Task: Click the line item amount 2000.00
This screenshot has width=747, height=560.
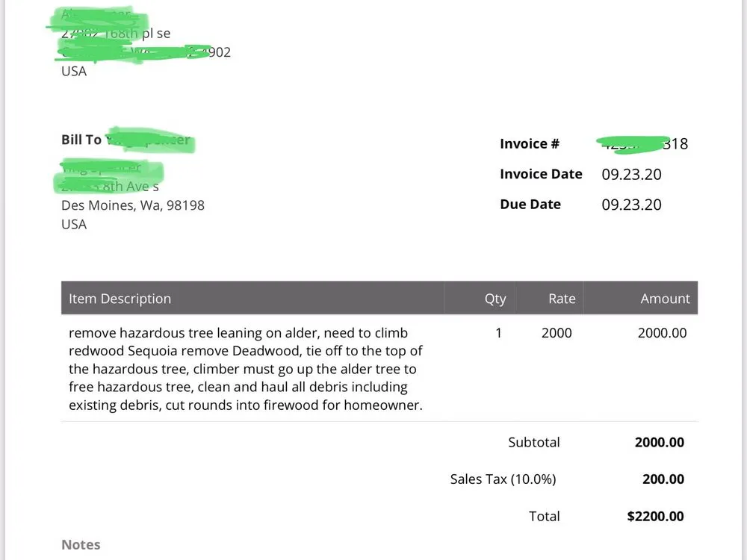Action: tap(662, 333)
